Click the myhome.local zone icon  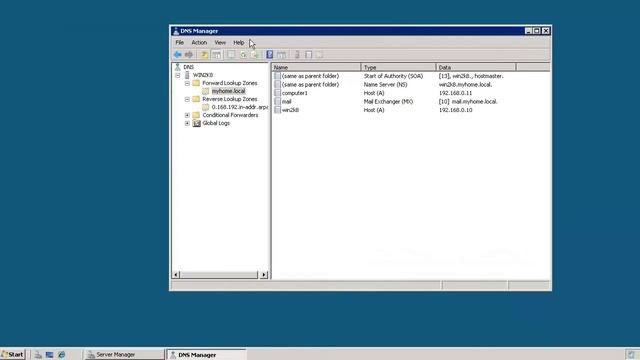[x=206, y=91]
